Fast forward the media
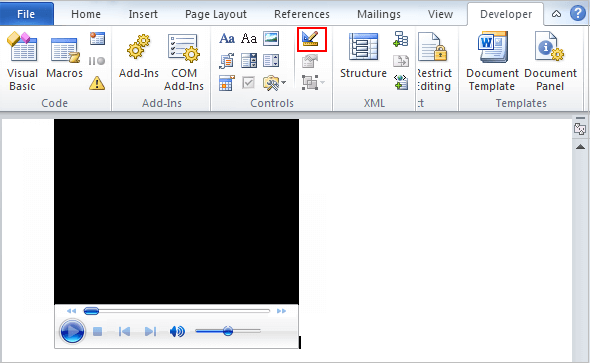The image size is (590, 363). (281, 311)
